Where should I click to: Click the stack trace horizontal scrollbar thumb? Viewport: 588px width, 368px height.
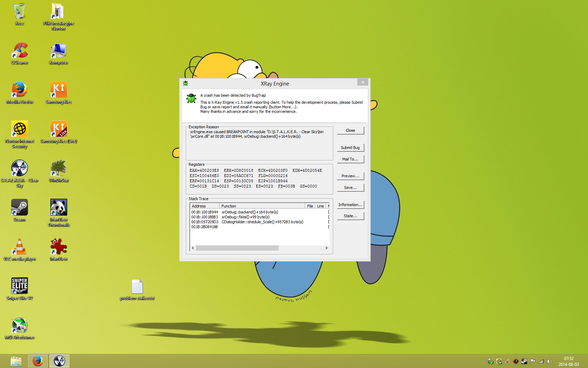[x=237, y=248]
